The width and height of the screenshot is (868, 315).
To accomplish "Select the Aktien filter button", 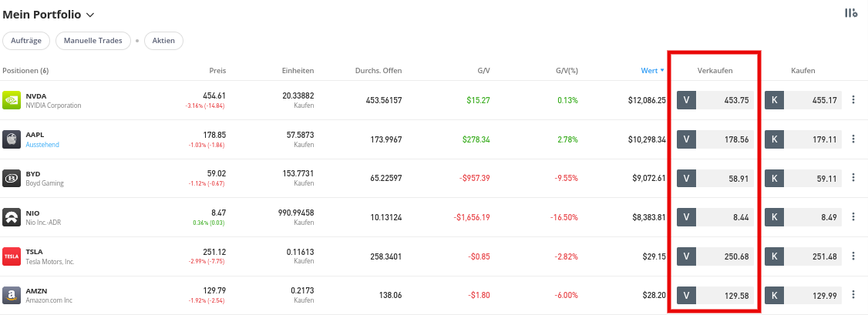I will (163, 41).
